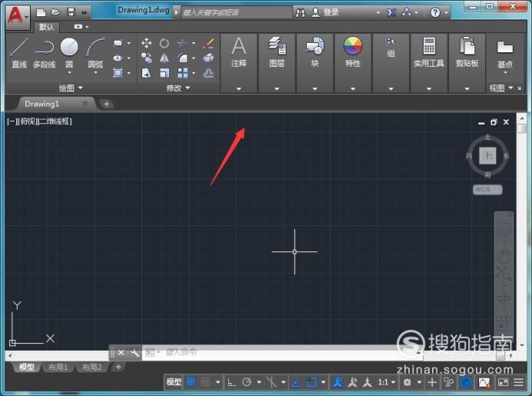
Task: Open the Clipboard (剪贴板) panel
Action: tap(467, 52)
